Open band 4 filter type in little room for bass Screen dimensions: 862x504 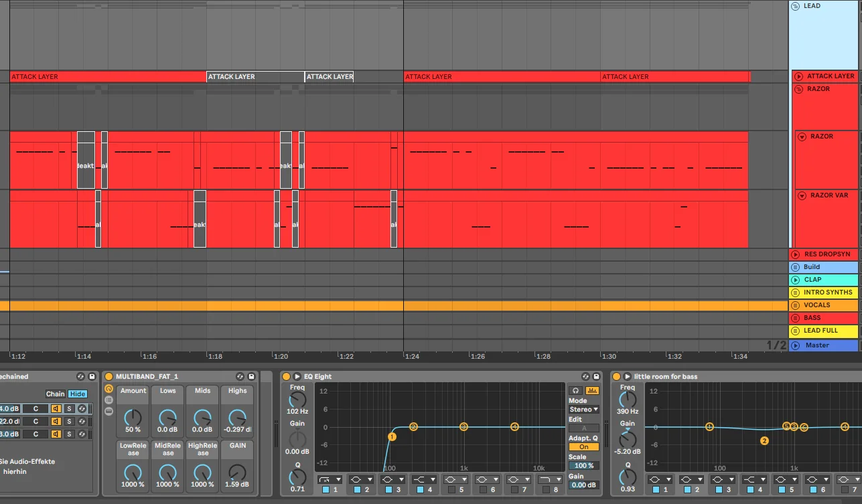pos(753,480)
